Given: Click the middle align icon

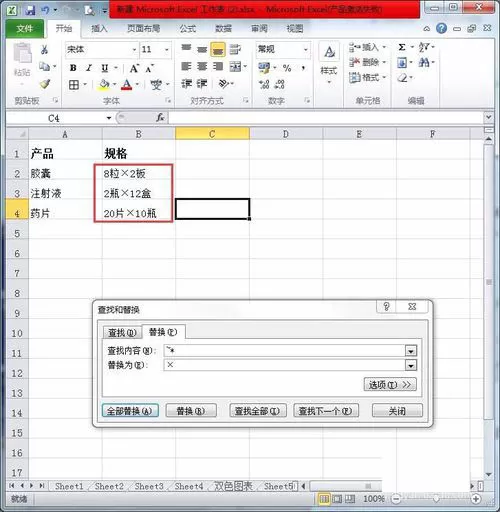Looking at the screenshot, I should click(x=202, y=49).
